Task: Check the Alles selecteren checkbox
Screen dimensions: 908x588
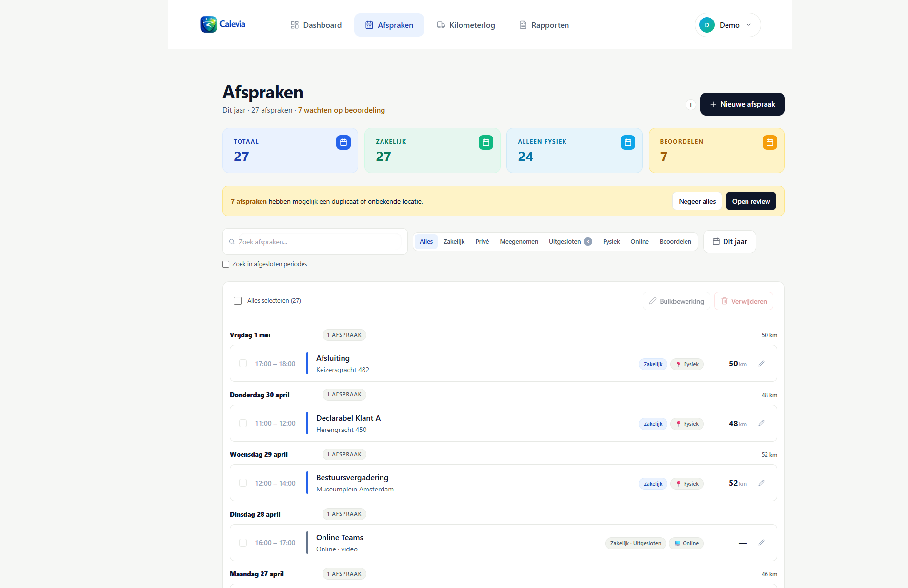Action: click(238, 301)
